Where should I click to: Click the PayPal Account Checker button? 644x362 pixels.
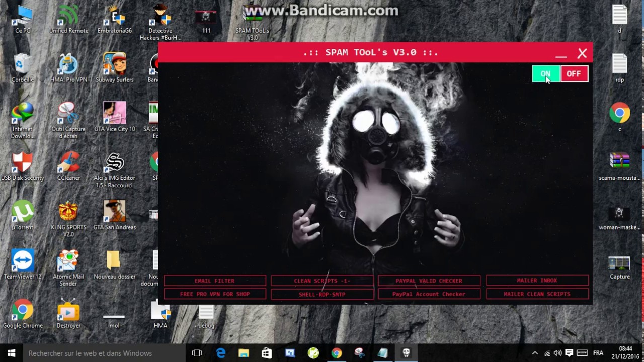429,294
